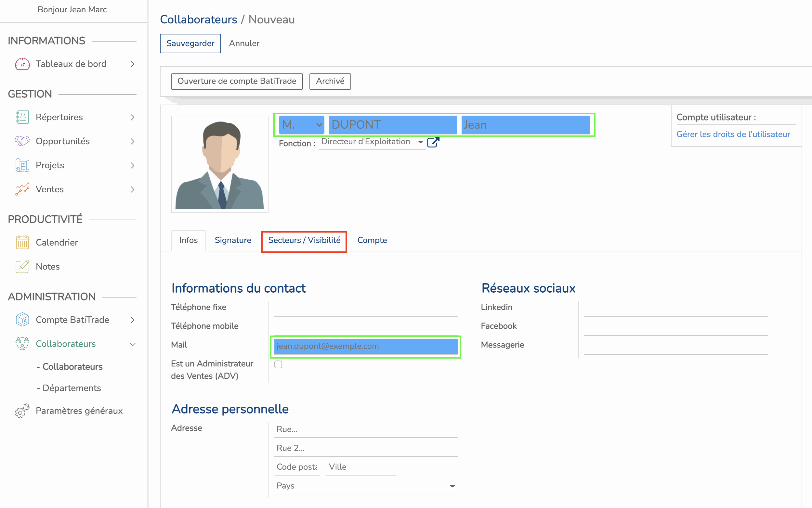The width and height of the screenshot is (812, 508).
Task: Click Gérer les droits de l'utilisateur link
Action: (x=733, y=134)
